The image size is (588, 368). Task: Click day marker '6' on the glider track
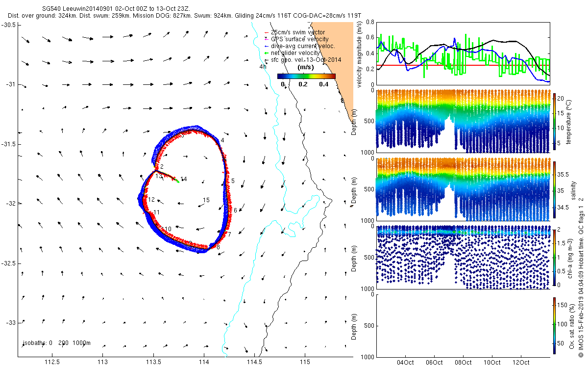pyautogui.click(x=235, y=210)
